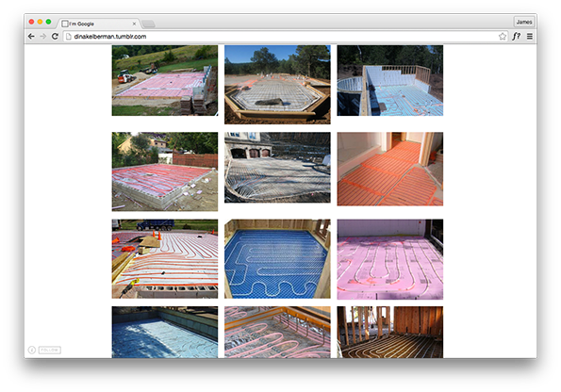Bookmark this page with the star icon

click(x=503, y=37)
